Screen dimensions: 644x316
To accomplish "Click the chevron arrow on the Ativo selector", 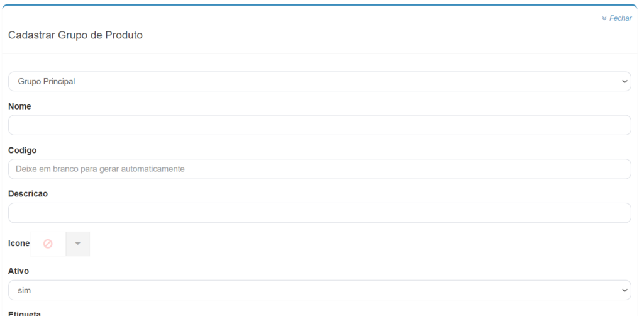I will click(x=625, y=290).
